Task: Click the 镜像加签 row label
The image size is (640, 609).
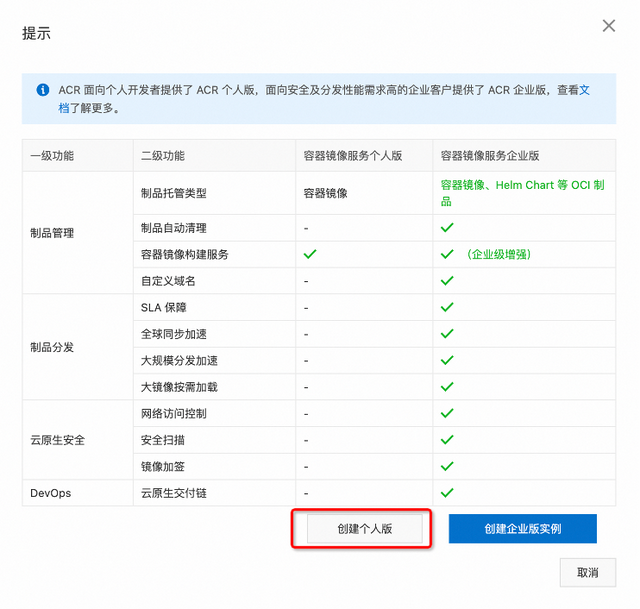Action: click(x=163, y=467)
